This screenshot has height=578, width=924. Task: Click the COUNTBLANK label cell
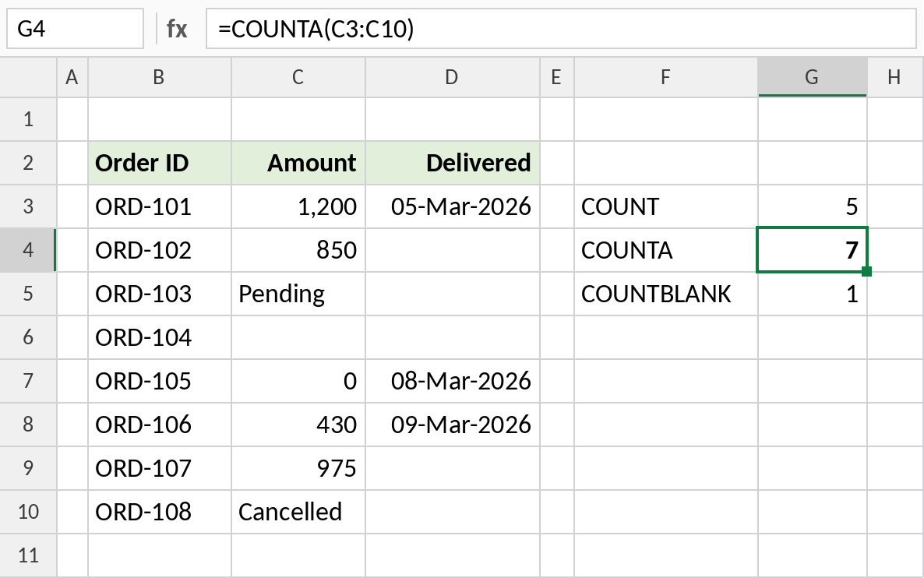[x=665, y=294]
